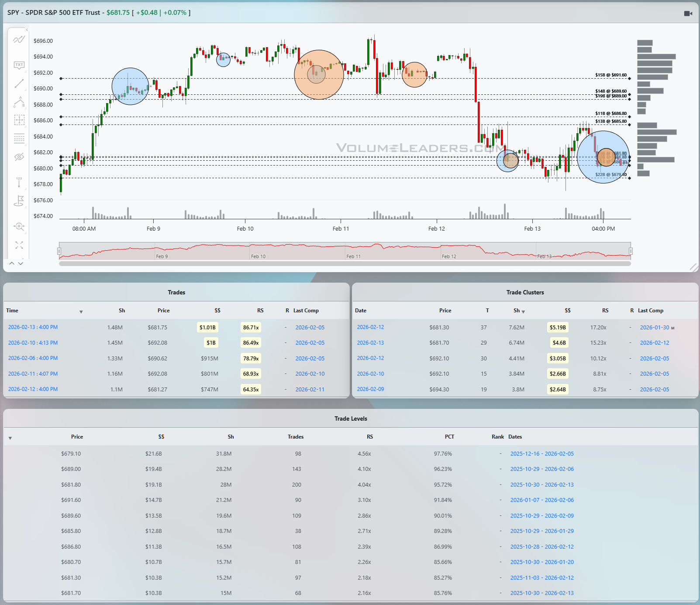Select the dashed selection box tool
The image size is (700, 605).
[x=19, y=120]
